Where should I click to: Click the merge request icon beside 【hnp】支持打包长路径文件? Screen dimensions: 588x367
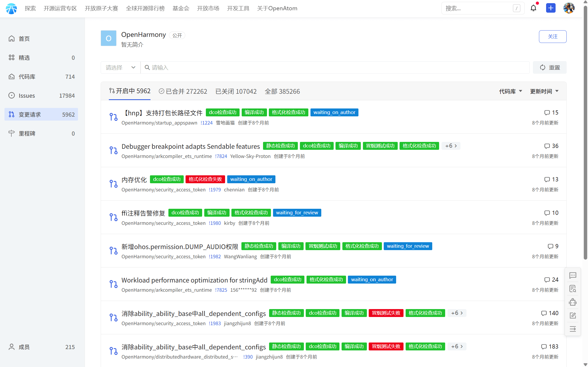point(114,117)
